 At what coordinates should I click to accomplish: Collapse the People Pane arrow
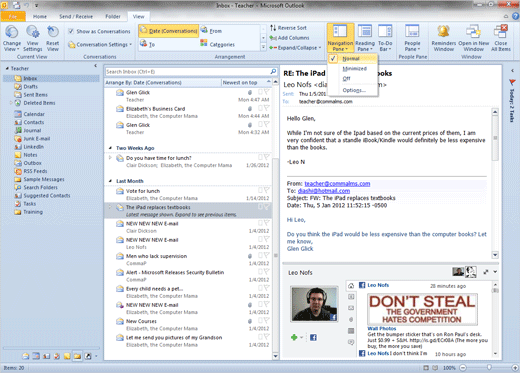[x=495, y=272]
